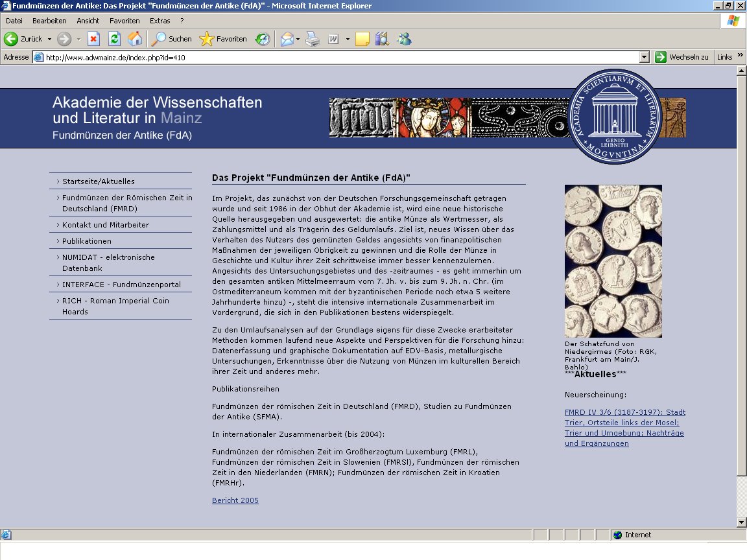Open the FMRD IV 3/6 Trier link
The height and width of the screenshot is (560, 747).
pos(625,428)
